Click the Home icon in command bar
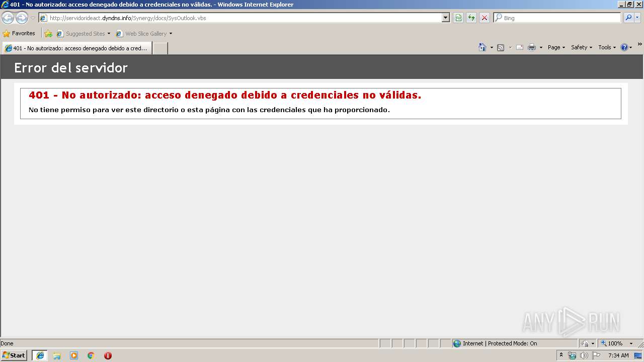 [482, 47]
